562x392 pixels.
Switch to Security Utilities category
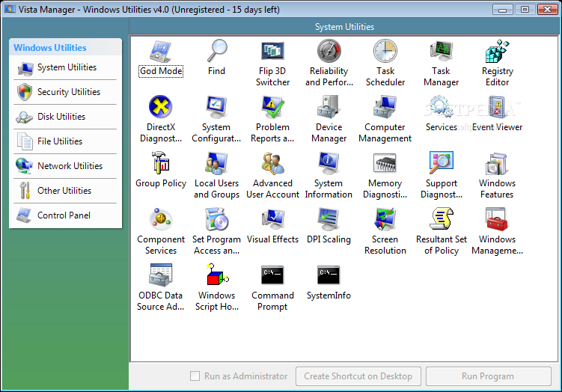[65, 92]
